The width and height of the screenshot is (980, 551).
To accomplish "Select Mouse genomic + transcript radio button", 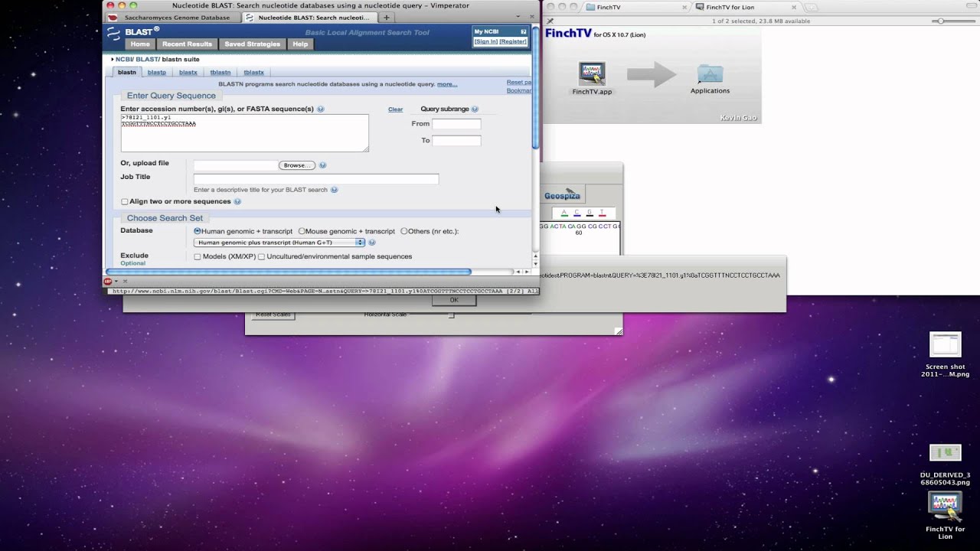I will (x=302, y=231).
